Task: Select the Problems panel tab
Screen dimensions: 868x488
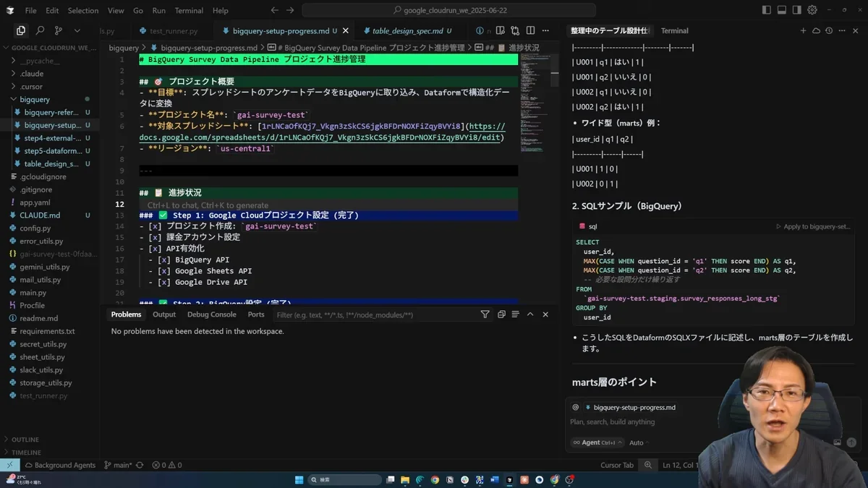Action: [x=126, y=314]
